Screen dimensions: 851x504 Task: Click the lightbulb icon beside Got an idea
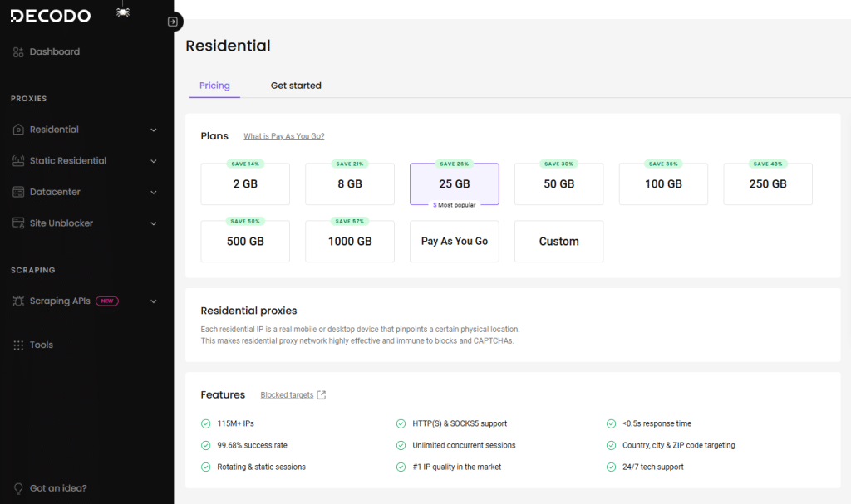(x=18, y=488)
